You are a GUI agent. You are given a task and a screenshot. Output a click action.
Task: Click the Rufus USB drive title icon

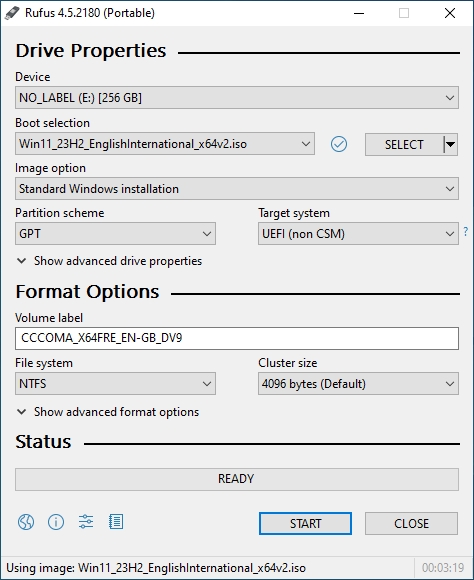(x=12, y=13)
